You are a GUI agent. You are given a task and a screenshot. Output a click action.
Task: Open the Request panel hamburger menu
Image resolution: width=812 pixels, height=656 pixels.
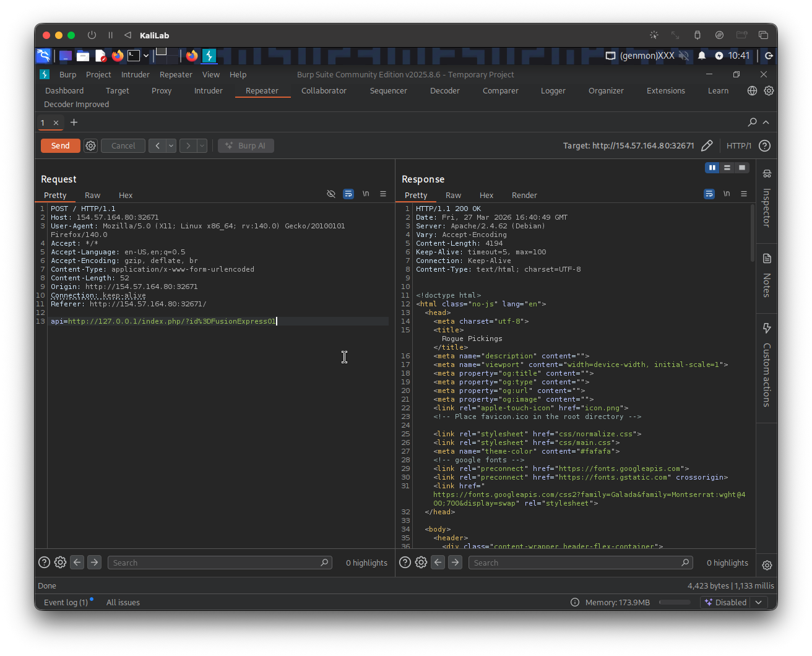pyautogui.click(x=383, y=194)
